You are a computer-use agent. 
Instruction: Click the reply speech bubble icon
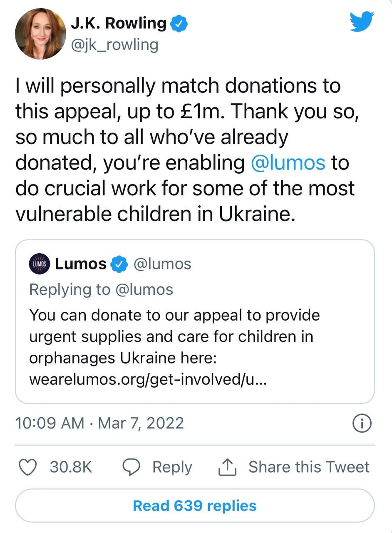click(131, 467)
